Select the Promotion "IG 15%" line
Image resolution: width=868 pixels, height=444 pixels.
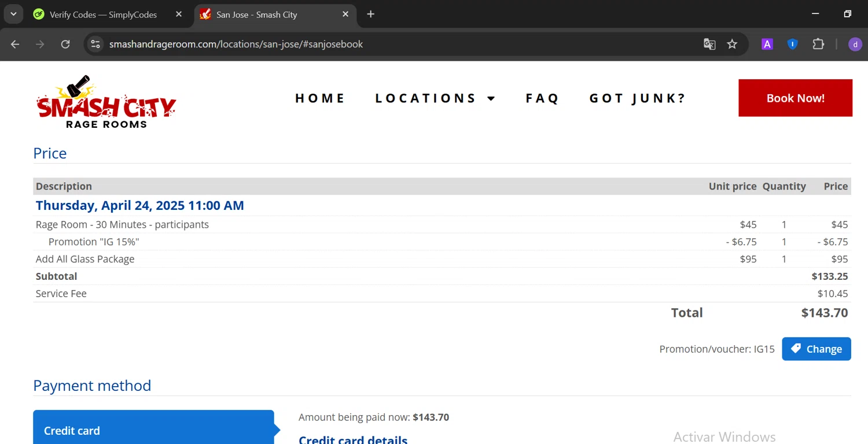[442, 242]
